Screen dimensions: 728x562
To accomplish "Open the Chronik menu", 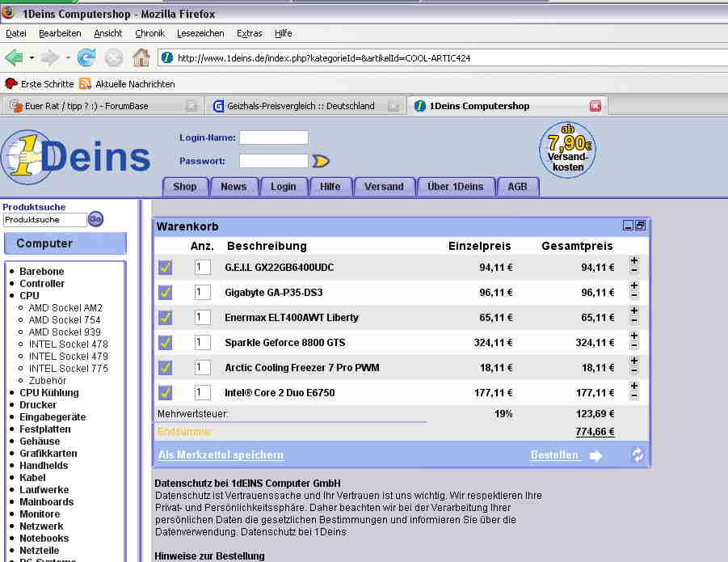I will pos(149,33).
